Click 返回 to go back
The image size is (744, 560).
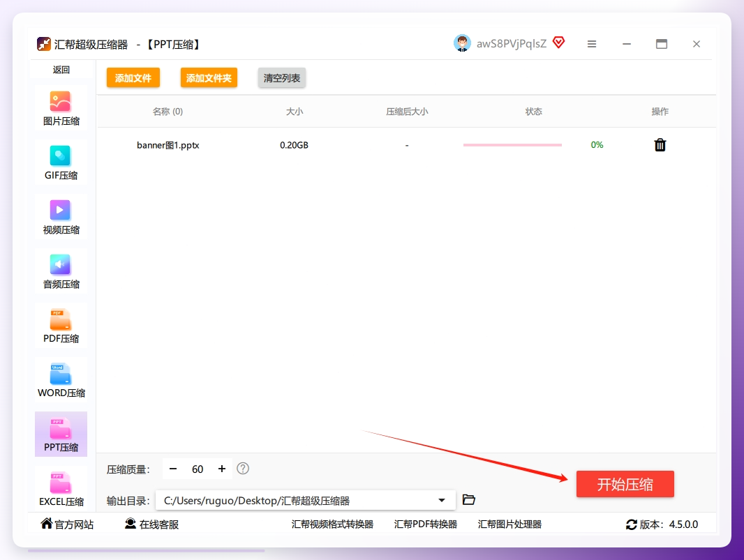click(x=61, y=70)
